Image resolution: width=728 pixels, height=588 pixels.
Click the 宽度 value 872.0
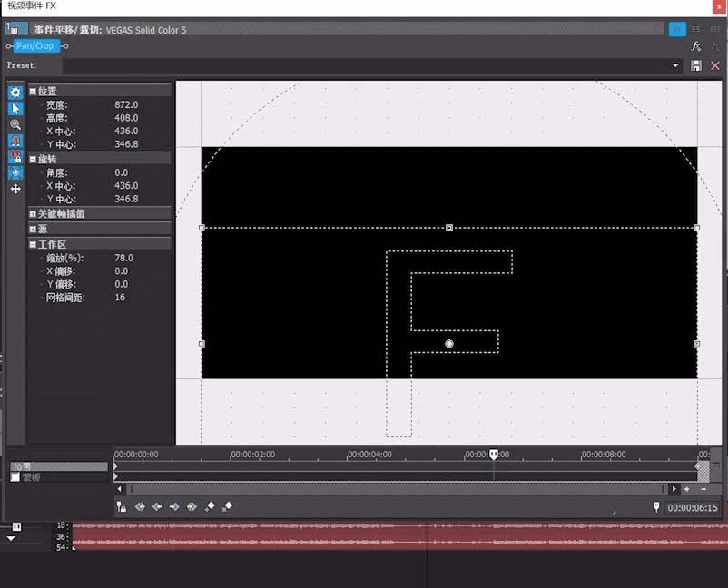(x=126, y=105)
